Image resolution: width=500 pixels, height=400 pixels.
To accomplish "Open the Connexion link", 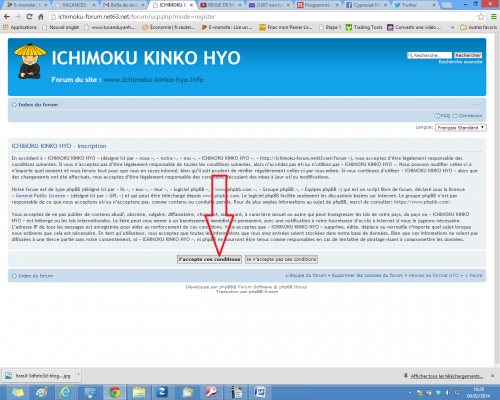I will click(x=467, y=116).
